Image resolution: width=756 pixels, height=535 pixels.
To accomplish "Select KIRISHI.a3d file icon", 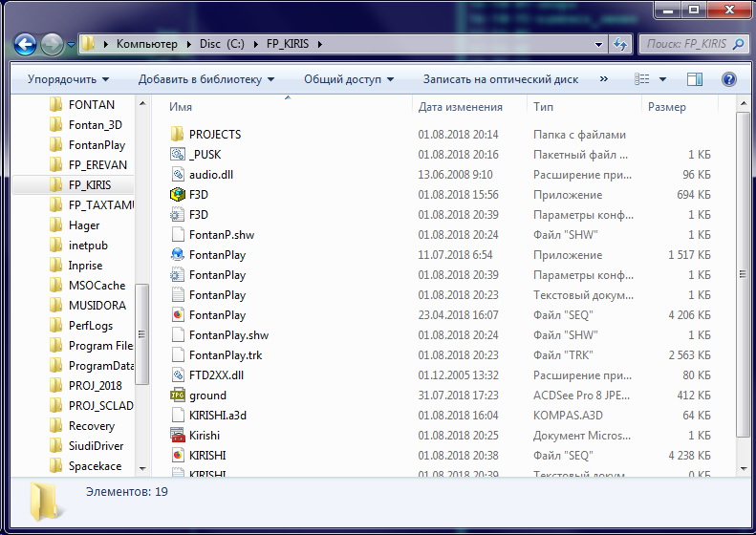I will tap(178, 416).
